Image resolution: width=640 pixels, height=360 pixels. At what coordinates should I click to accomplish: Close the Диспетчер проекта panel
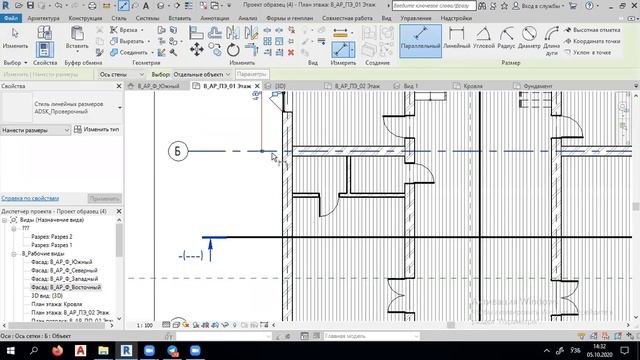click(119, 211)
